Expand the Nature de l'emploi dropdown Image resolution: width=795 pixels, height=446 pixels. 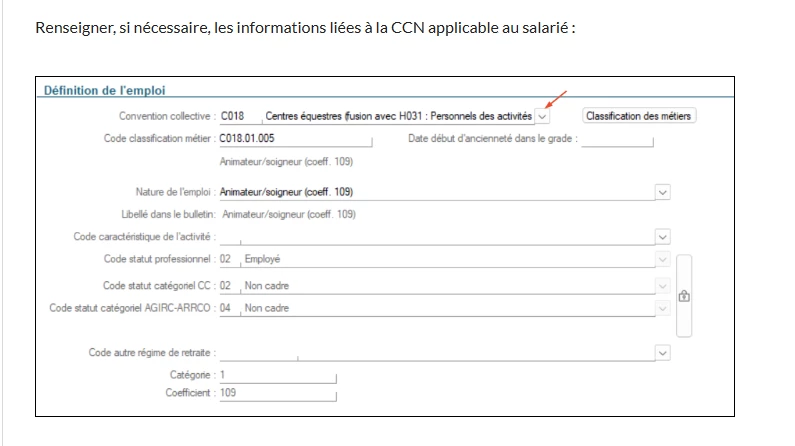662,192
